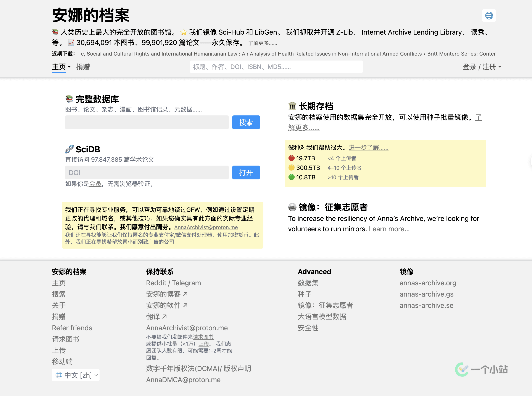Click the books icon beside 完整数据库

point(69,99)
